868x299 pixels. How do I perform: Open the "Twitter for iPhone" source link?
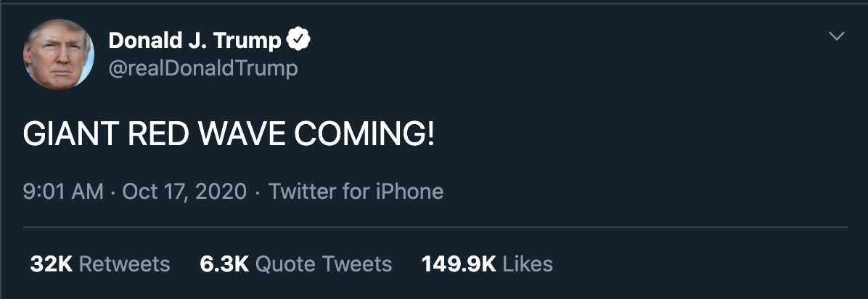356,192
